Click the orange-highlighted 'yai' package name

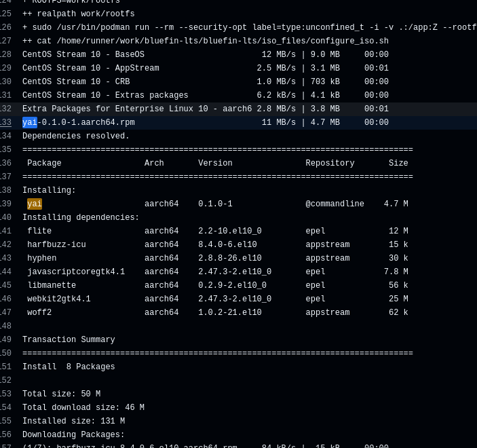point(35,204)
